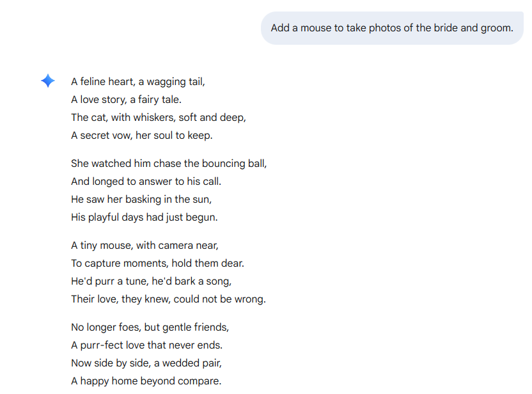
Task: Click the line "She watched him chase the bouncing ball"
Action: 169,164
